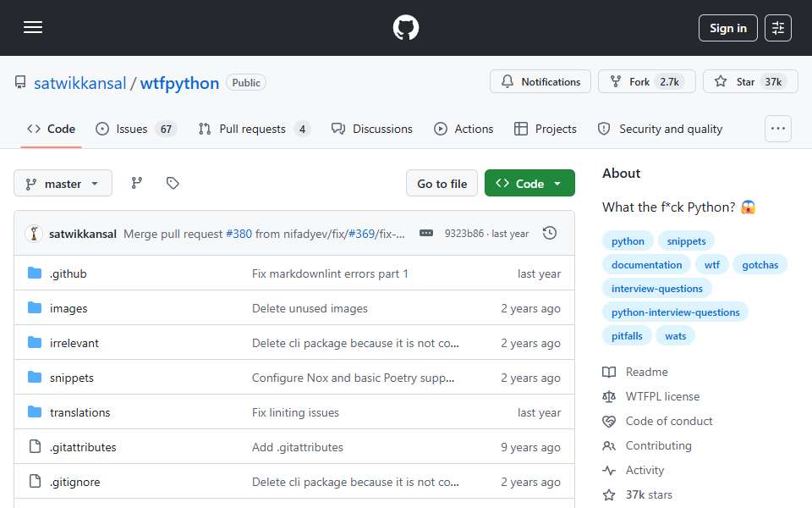Select the snippets topic tag
The image size is (812, 508).
click(x=686, y=241)
